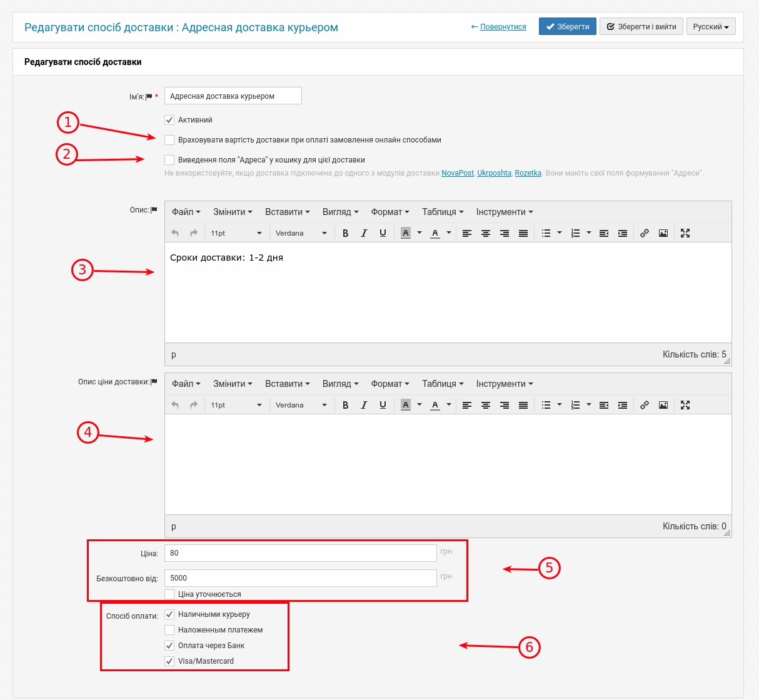Undo in the Опис ціни доставки editor
Image resolution: width=759 pixels, height=700 pixels.
click(x=175, y=405)
